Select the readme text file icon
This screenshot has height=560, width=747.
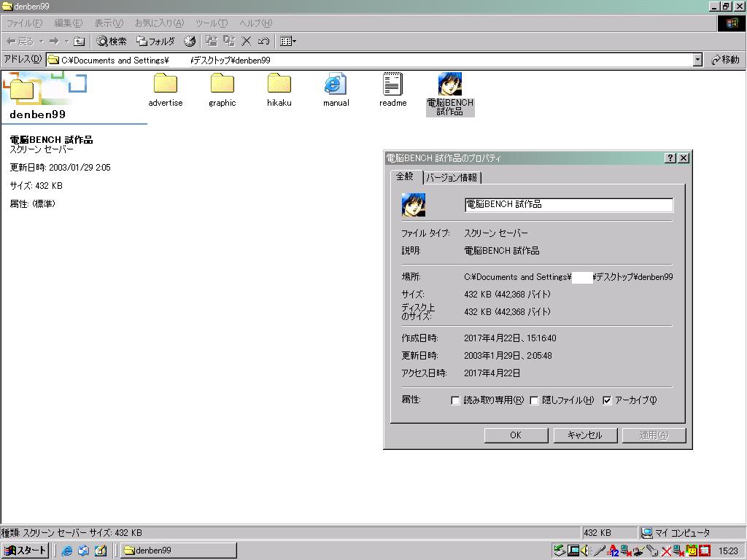(x=392, y=85)
